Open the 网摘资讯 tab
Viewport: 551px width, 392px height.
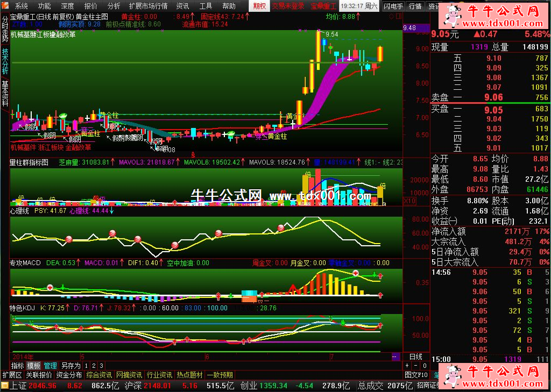129,375
